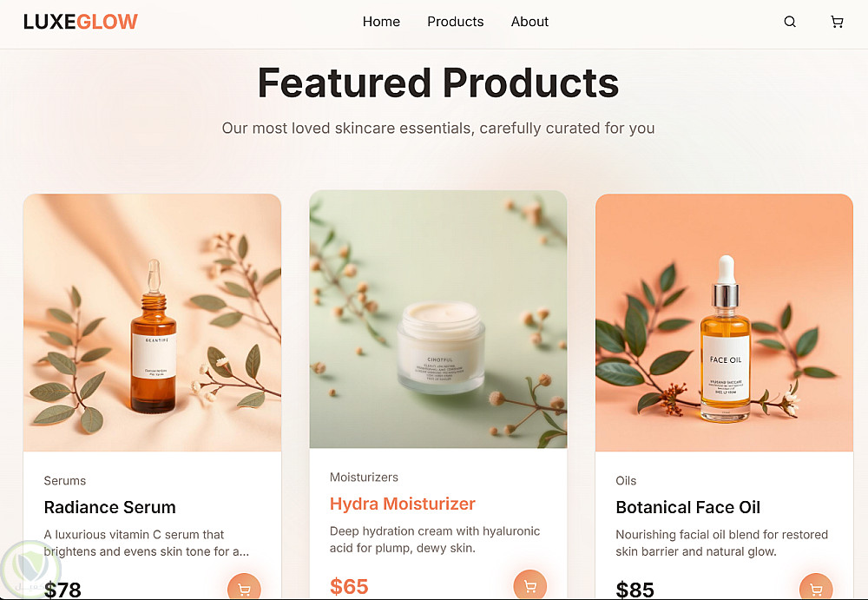The image size is (868, 600).
Task: Open the Radiance Serum title link
Action: [x=109, y=507]
